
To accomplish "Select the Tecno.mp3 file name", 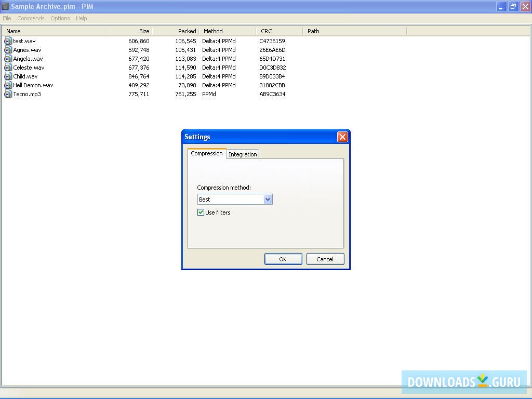I will coord(27,94).
